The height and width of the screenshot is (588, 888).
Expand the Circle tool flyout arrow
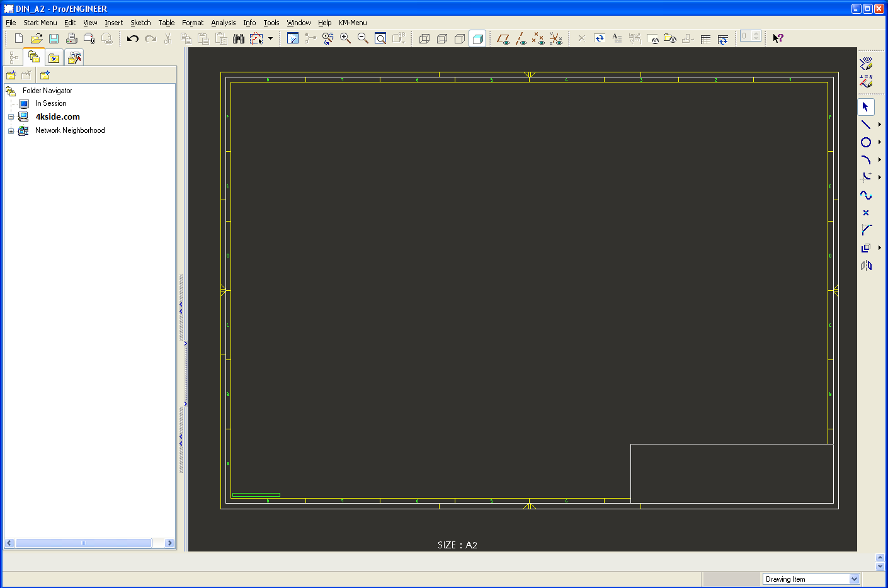880,142
